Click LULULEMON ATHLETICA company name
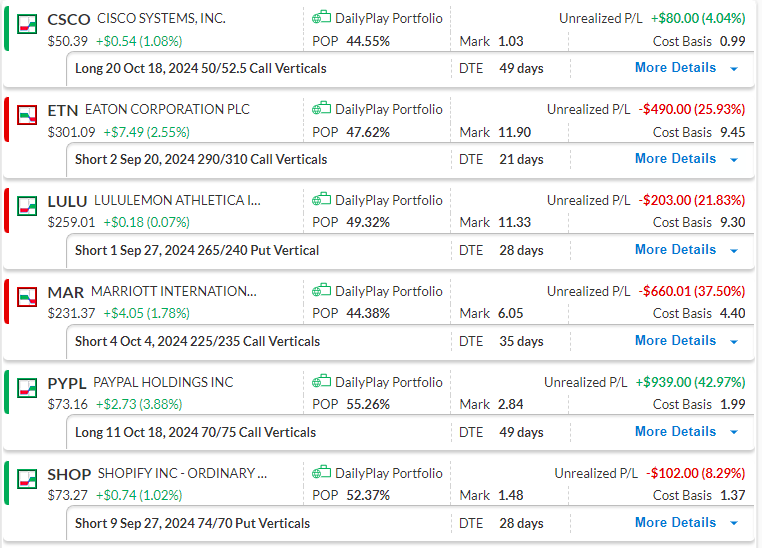762x548 pixels. click(177, 200)
